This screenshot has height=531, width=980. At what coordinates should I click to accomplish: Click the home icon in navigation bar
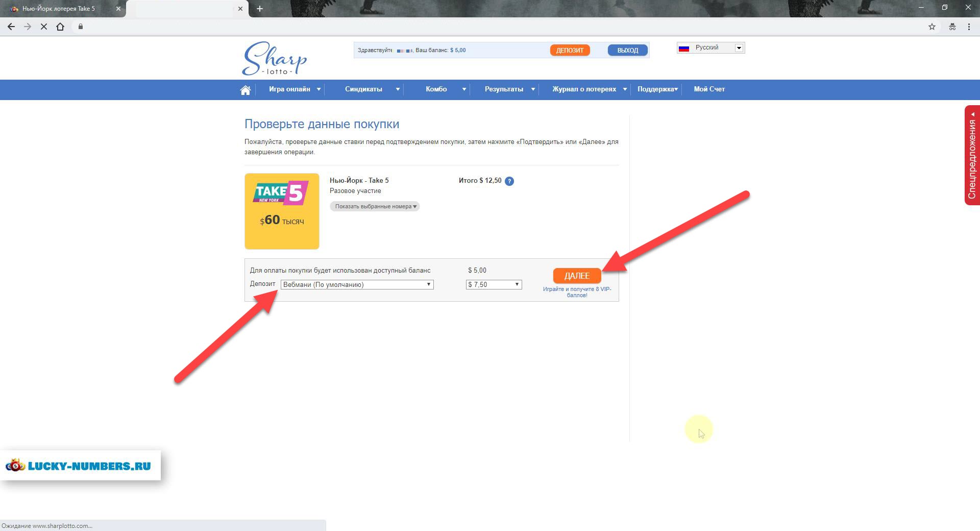coord(246,90)
